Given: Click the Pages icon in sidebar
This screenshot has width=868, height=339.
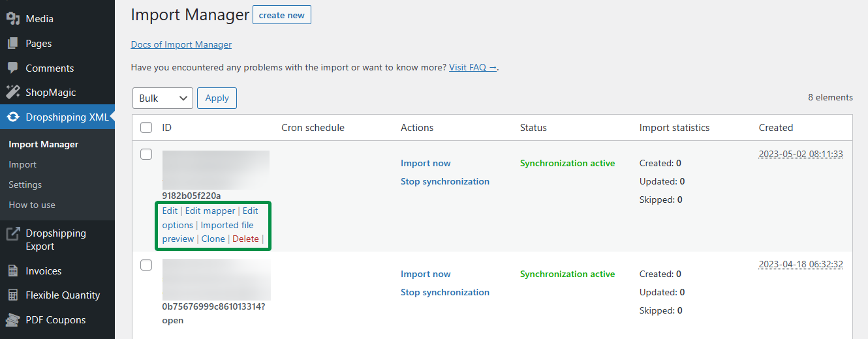Looking at the screenshot, I should [13, 44].
